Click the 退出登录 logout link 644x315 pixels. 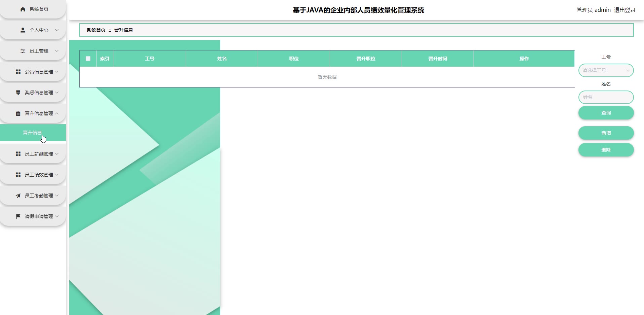click(625, 10)
